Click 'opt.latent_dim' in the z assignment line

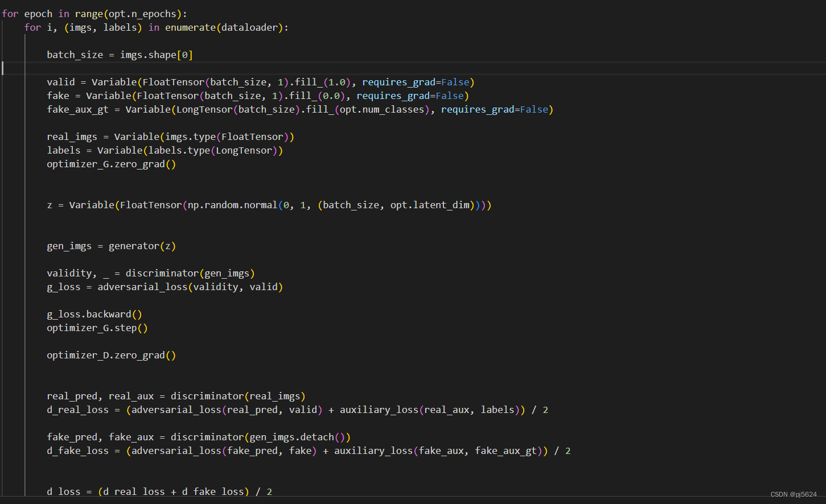[430, 205]
